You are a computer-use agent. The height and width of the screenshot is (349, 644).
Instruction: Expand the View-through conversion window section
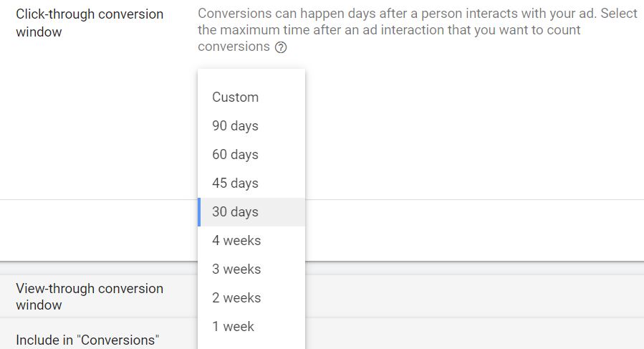point(90,297)
